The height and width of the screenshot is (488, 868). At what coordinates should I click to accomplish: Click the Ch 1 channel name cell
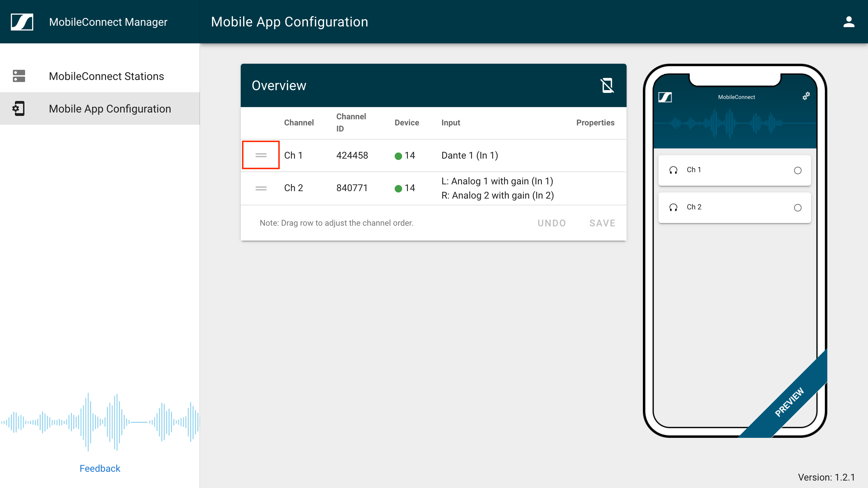293,155
